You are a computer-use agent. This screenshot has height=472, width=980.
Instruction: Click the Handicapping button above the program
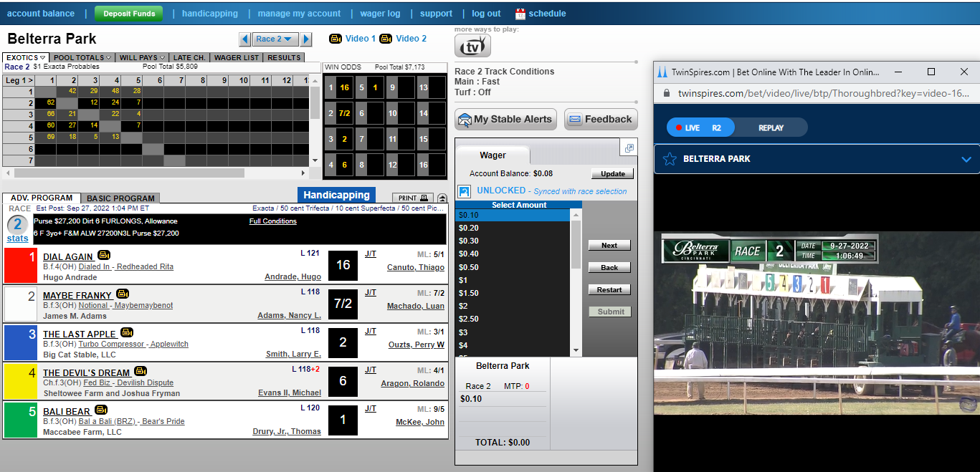(336, 195)
